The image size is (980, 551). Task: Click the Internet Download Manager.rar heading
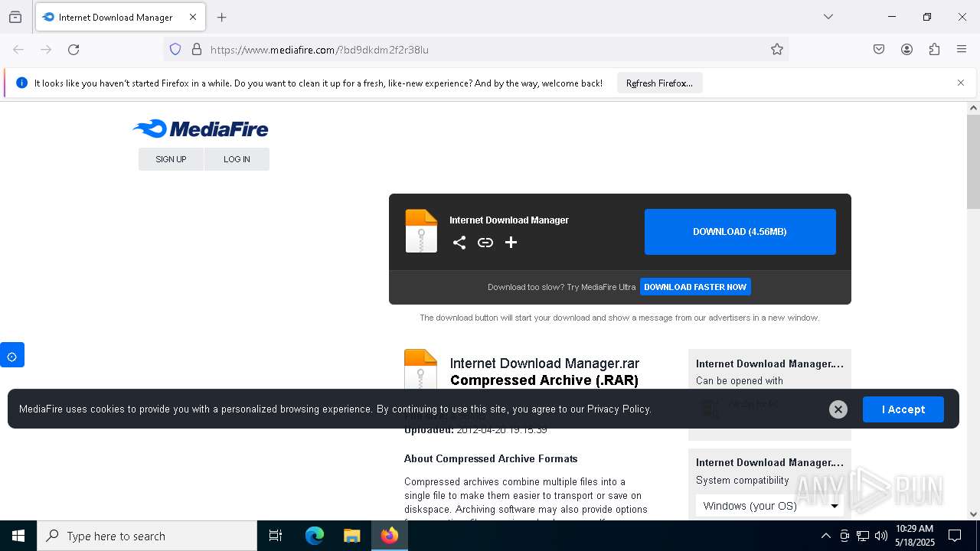pyautogui.click(x=544, y=364)
